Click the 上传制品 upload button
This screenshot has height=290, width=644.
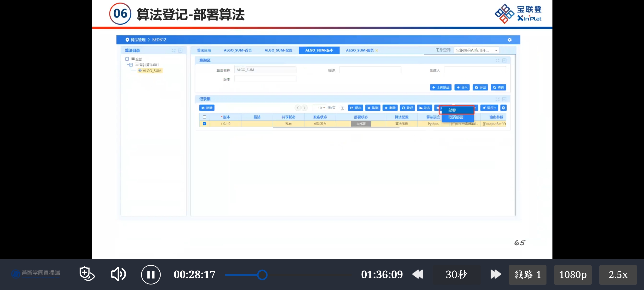pos(440,87)
